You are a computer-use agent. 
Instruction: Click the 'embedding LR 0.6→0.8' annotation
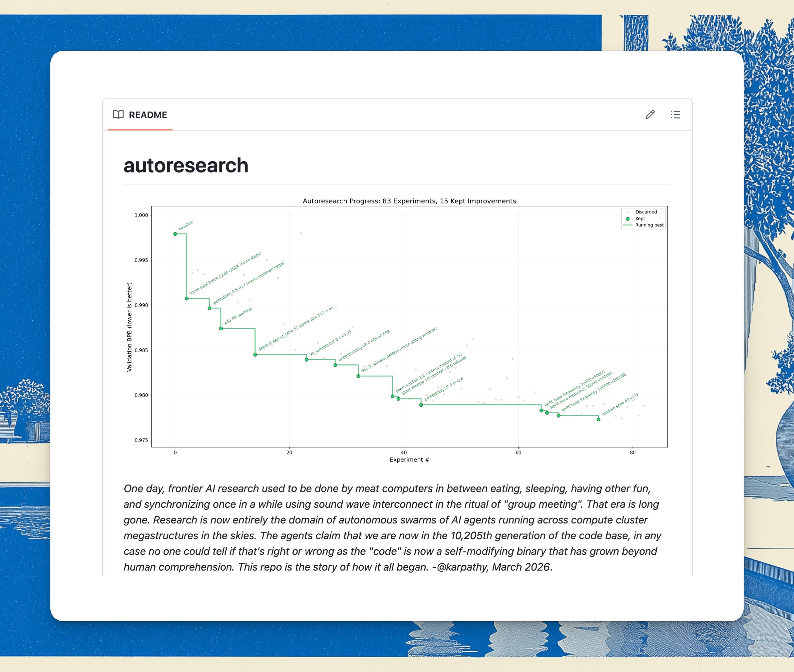444,389
